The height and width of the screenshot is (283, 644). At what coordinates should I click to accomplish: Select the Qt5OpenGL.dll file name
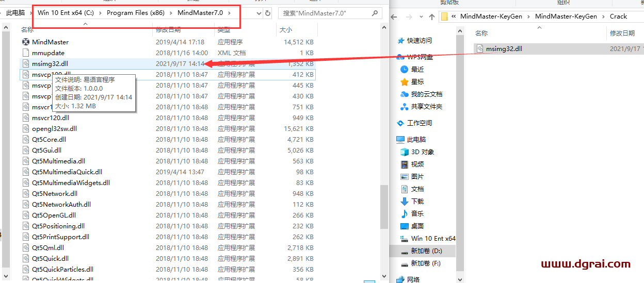point(54,215)
